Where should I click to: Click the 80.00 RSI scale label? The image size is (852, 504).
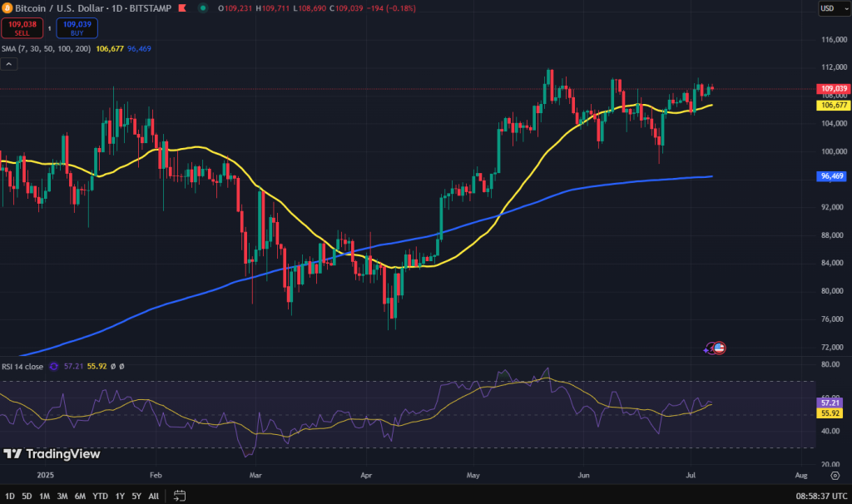830,364
